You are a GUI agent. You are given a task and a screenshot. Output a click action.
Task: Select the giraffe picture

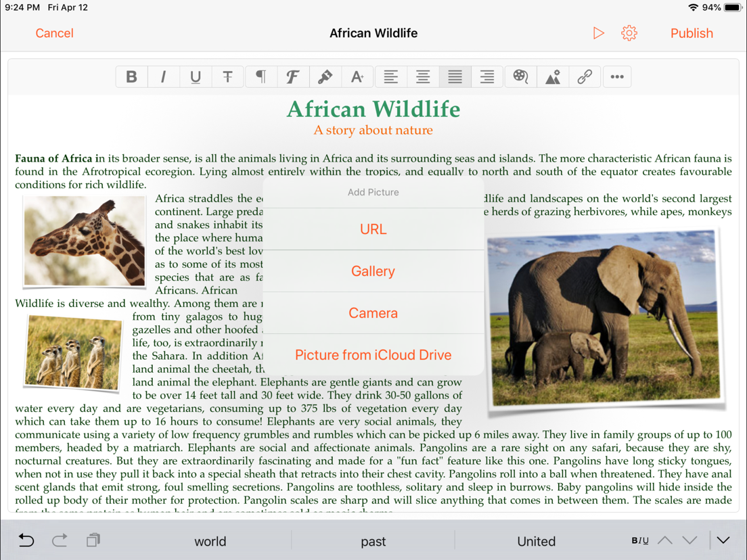pyautogui.click(x=85, y=241)
